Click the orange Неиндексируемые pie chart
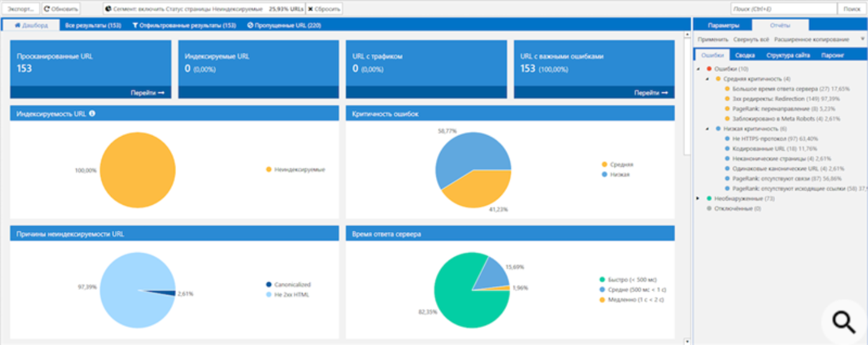 click(x=138, y=169)
